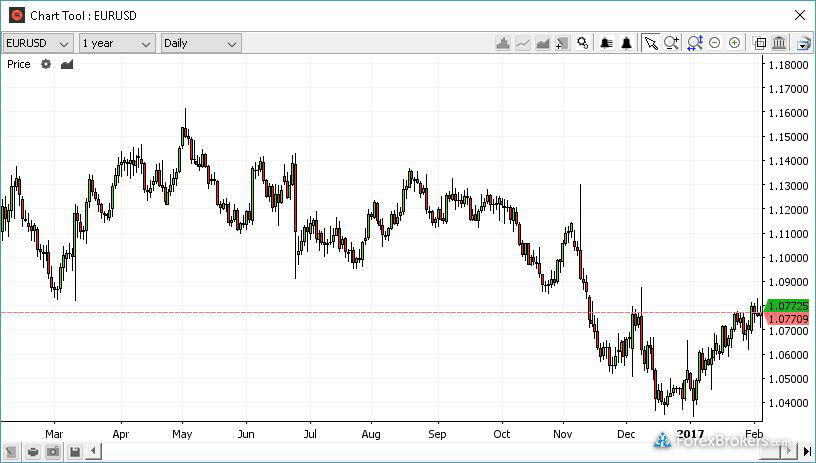Open the alerts list bell icon
The width and height of the screenshot is (816, 463).
[606, 43]
